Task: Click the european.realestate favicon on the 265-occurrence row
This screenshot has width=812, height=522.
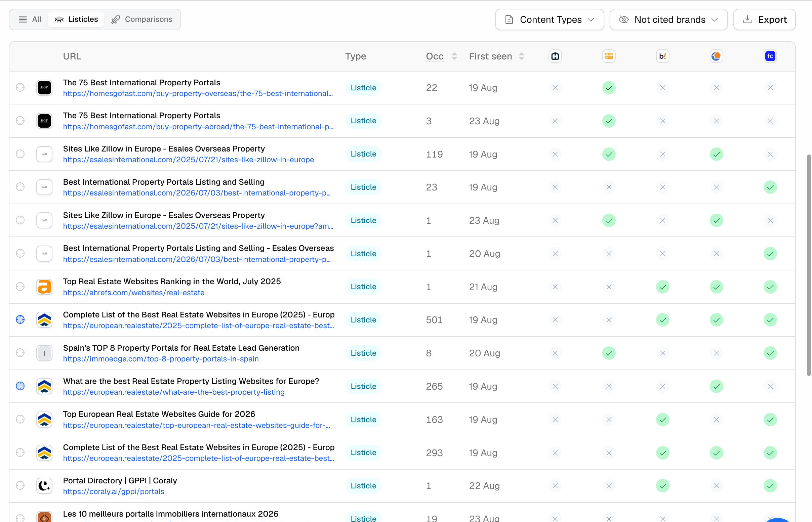Action: (x=44, y=386)
